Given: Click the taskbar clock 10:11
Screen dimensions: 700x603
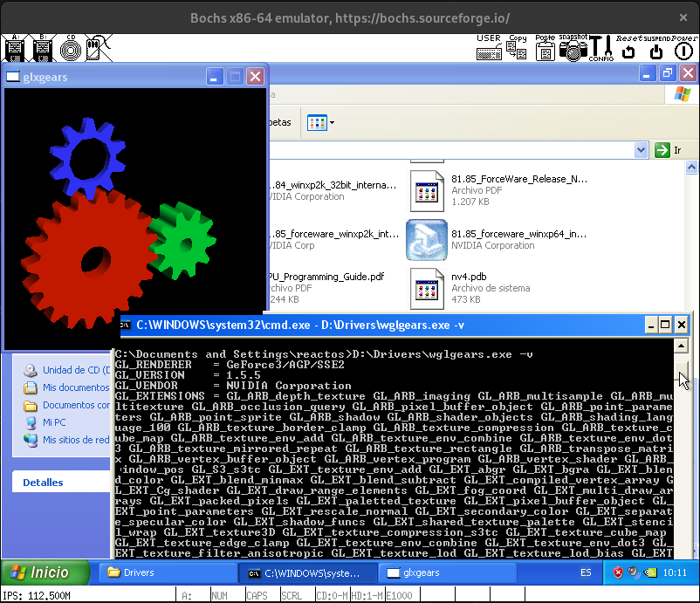Looking at the screenshot, I should click(675, 572).
